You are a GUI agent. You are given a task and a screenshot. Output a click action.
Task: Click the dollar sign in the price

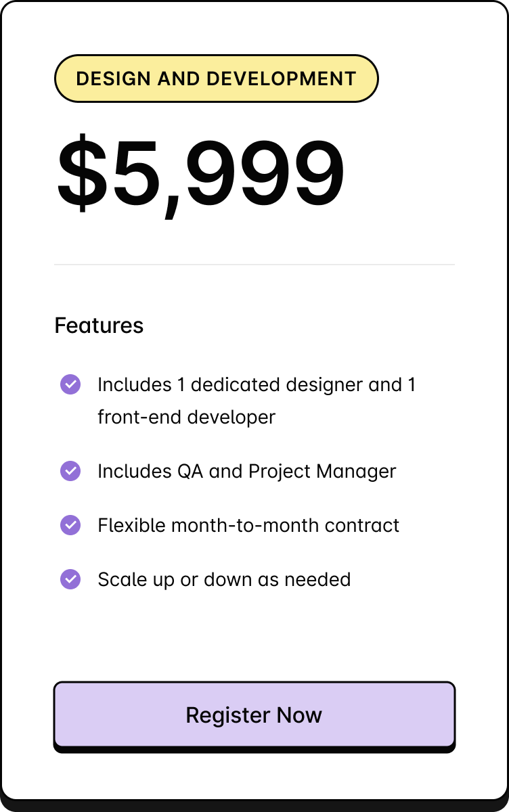[x=82, y=173]
